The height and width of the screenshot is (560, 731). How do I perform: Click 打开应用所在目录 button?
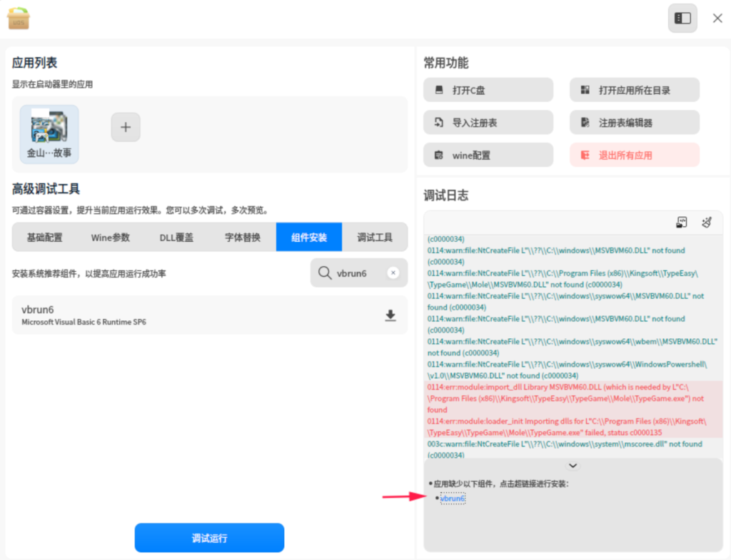[x=634, y=91]
